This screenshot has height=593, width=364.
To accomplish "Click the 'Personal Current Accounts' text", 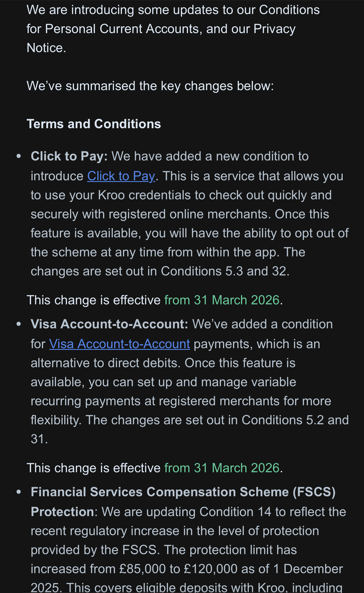I will (122, 29).
